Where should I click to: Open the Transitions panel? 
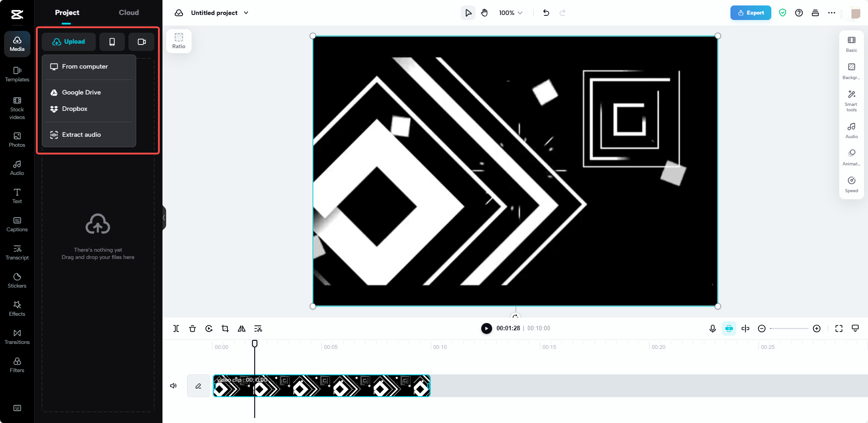tap(17, 336)
